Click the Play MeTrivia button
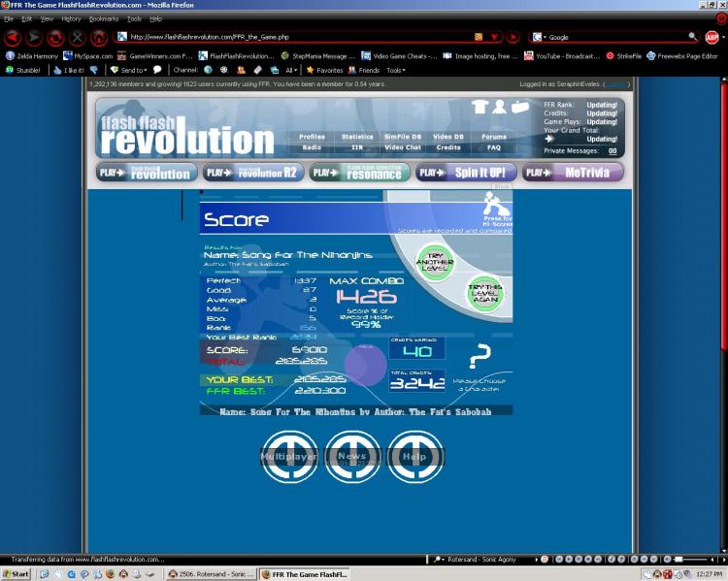The width and height of the screenshot is (728, 581). (573, 173)
